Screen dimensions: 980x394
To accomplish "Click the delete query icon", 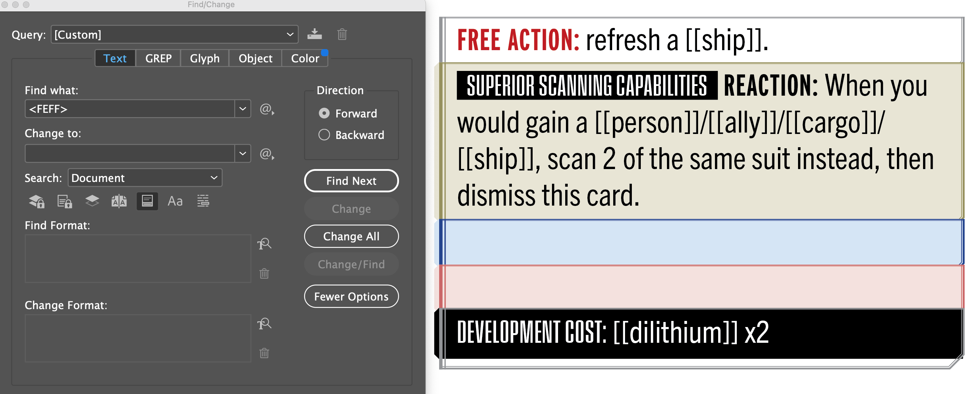I will (342, 34).
